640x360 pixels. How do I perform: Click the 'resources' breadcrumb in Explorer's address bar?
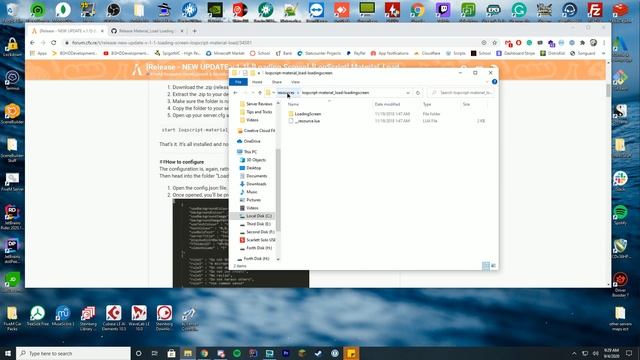tap(286, 93)
